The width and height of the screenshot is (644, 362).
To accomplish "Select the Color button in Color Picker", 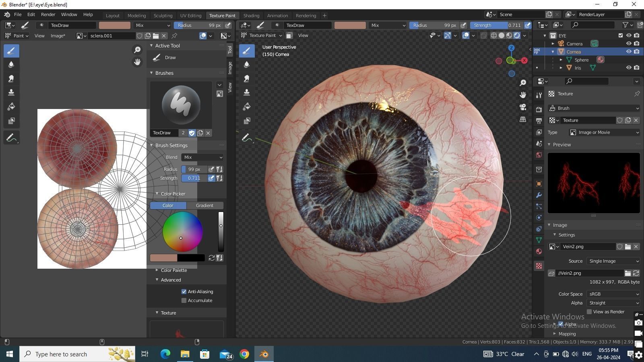I will (168, 206).
